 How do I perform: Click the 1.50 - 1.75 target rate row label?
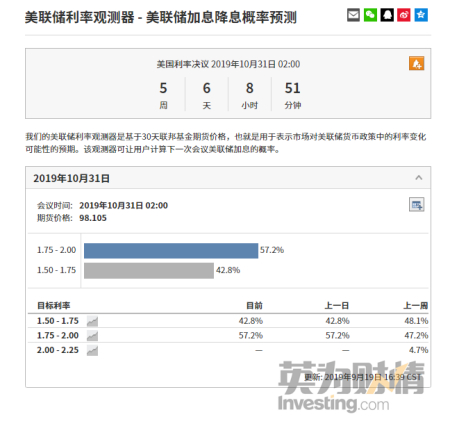58,321
